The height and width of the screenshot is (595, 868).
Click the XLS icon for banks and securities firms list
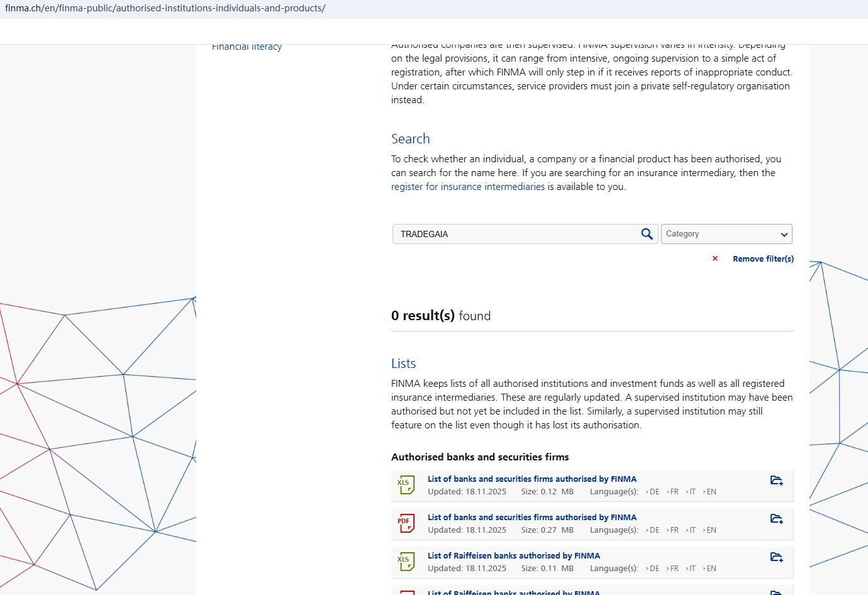click(x=406, y=485)
